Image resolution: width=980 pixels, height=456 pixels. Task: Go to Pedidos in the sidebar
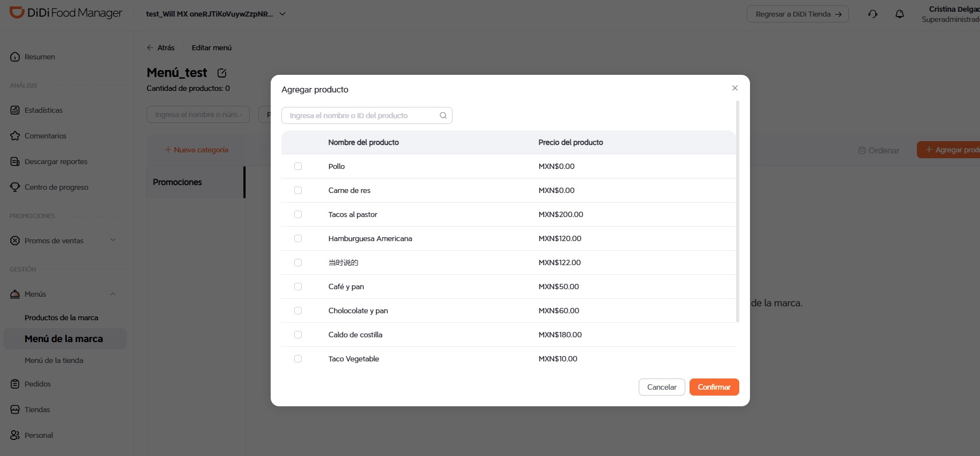[x=37, y=384]
